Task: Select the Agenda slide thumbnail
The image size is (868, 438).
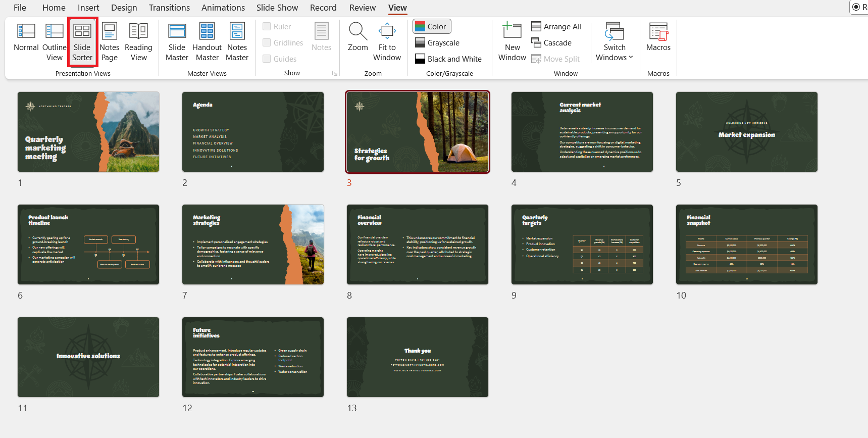Action: 253,132
